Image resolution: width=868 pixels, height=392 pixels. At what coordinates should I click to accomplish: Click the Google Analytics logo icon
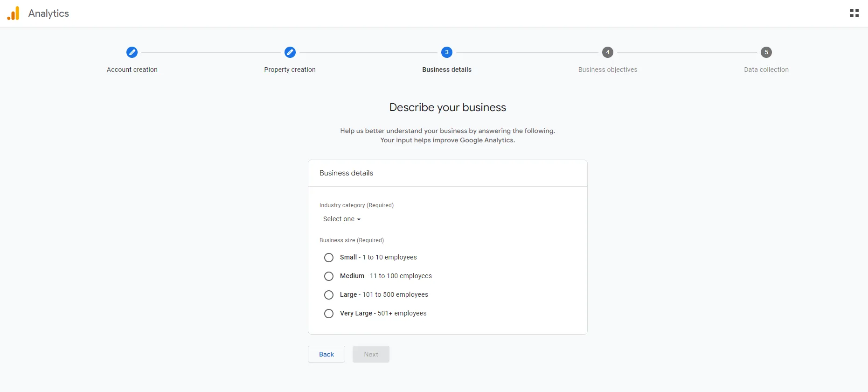(14, 13)
